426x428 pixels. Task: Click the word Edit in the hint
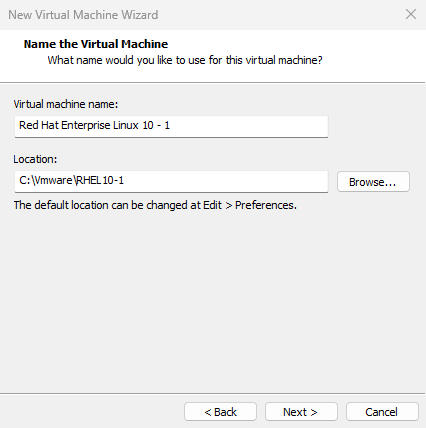(212, 205)
